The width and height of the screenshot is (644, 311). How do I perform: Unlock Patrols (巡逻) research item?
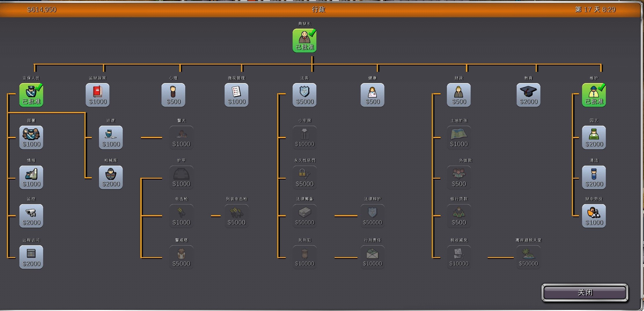[x=111, y=138]
